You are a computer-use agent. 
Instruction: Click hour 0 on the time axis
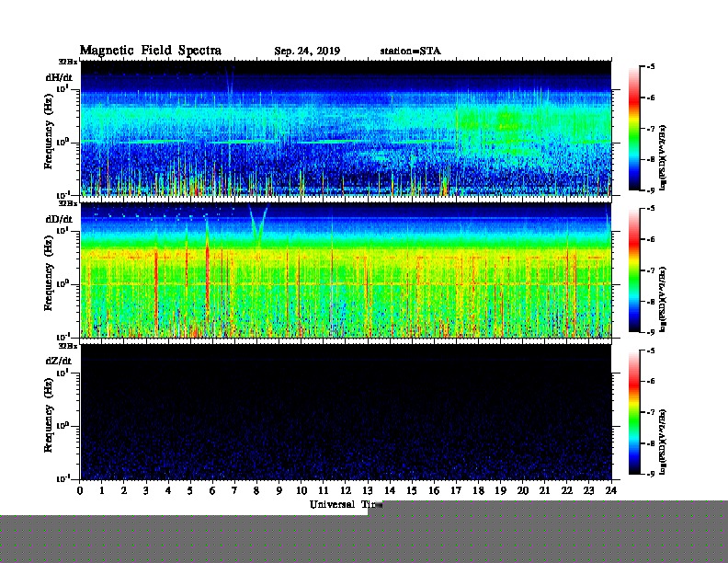click(80, 490)
